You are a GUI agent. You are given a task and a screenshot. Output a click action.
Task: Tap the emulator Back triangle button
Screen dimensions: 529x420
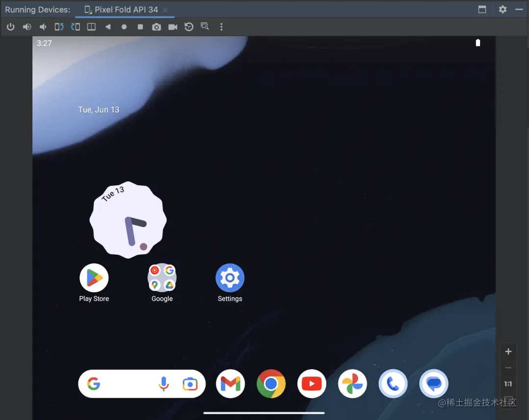coord(108,26)
